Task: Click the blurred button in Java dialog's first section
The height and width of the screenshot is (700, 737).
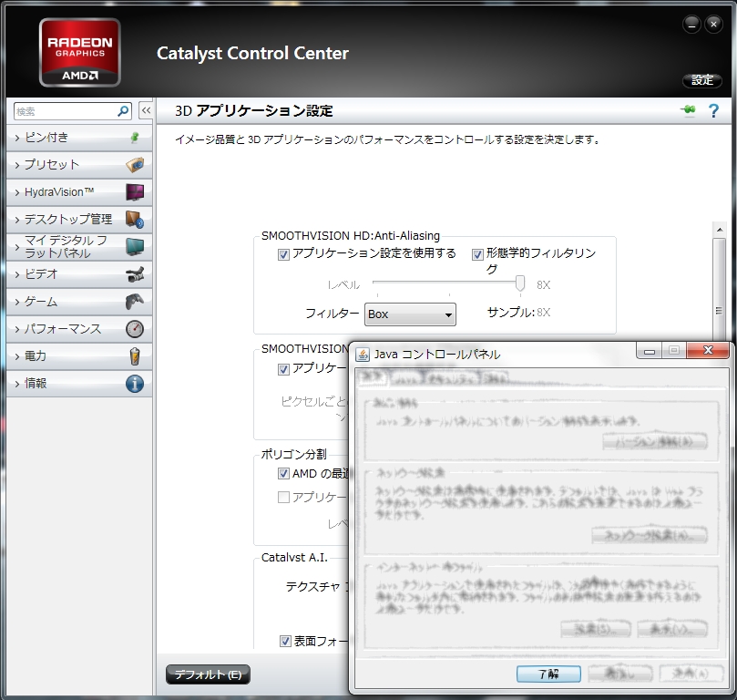Action: (655, 441)
